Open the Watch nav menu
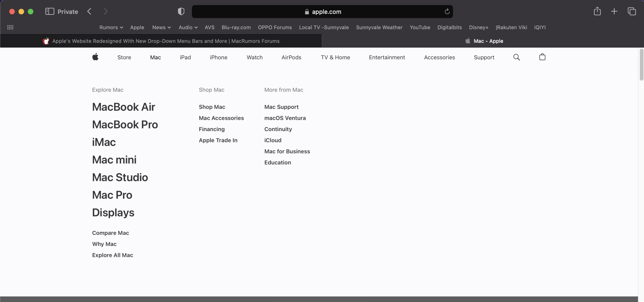Screen dimensions: 644x302 click(x=255, y=57)
